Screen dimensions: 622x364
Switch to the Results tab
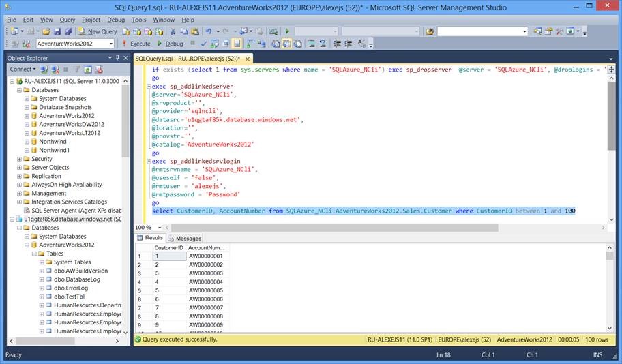point(150,238)
